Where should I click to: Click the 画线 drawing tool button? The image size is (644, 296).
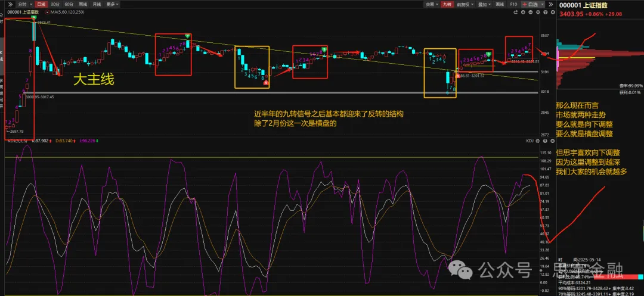[x=500, y=4]
